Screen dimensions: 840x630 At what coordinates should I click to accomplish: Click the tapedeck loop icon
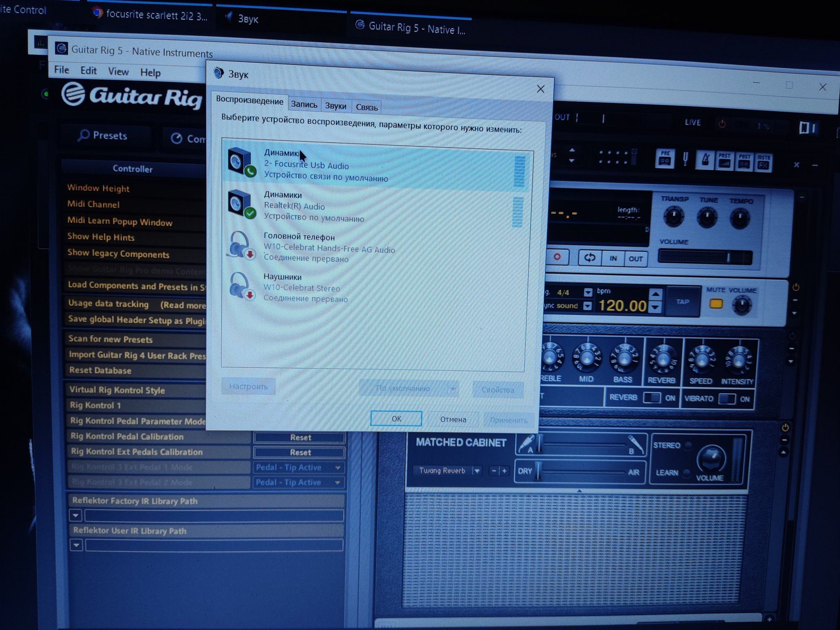(590, 258)
